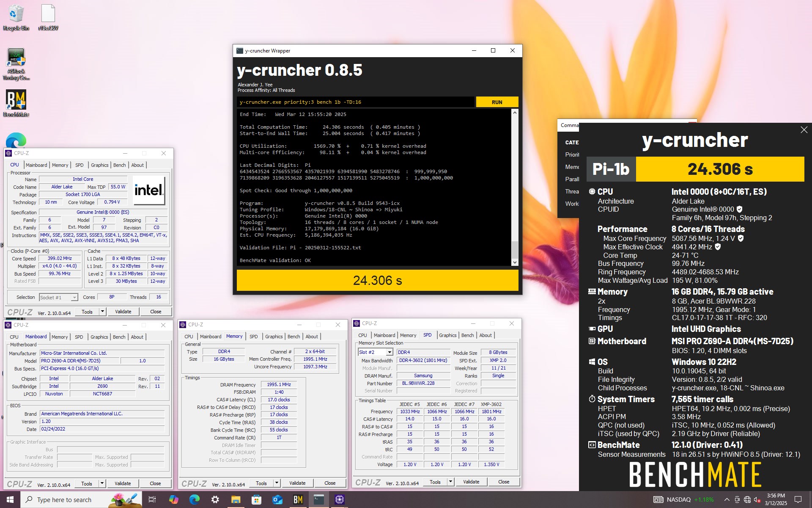812x508 pixels.
Task: Launch ASRock Timing Configurator desktop icon
Action: pos(16,64)
